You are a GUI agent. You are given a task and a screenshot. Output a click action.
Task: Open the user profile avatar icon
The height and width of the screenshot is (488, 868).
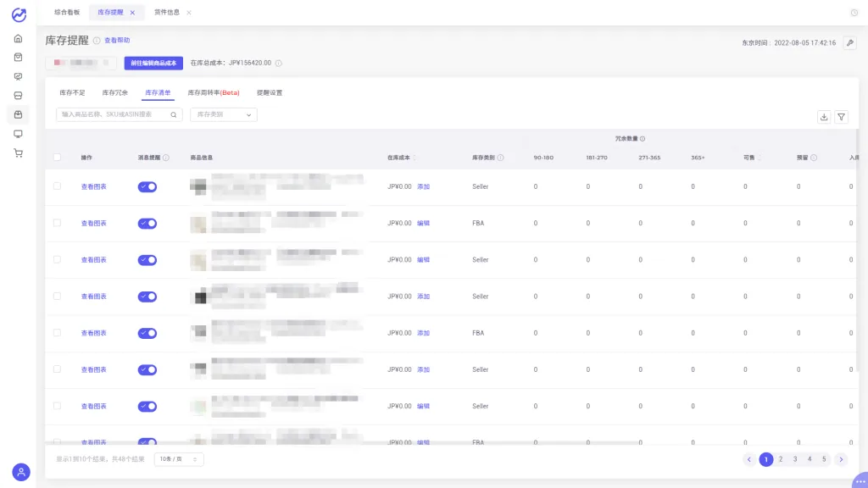click(x=21, y=472)
